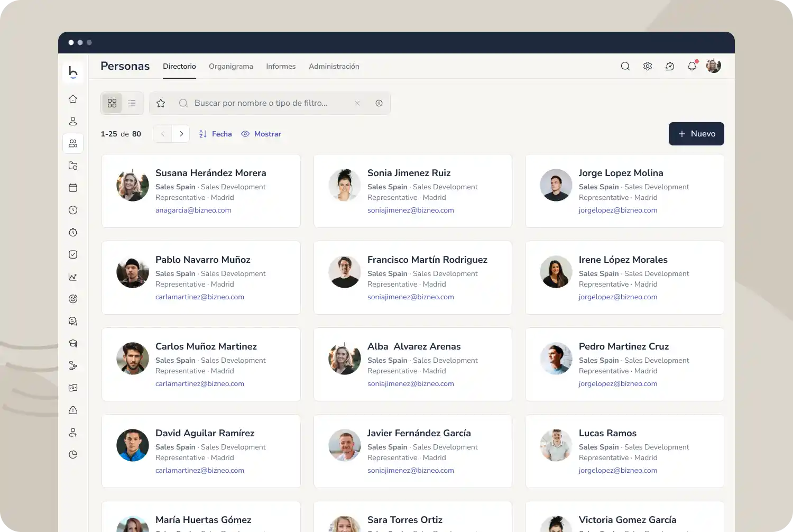Screen dimensions: 793x532
Task: Open the Fecha sort dropdown
Action: point(215,134)
